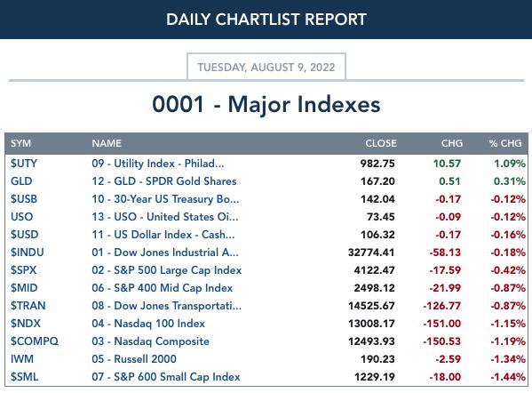Sort by the % CHG column header
Viewport: 532px width, 393px height.
(505, 143)
